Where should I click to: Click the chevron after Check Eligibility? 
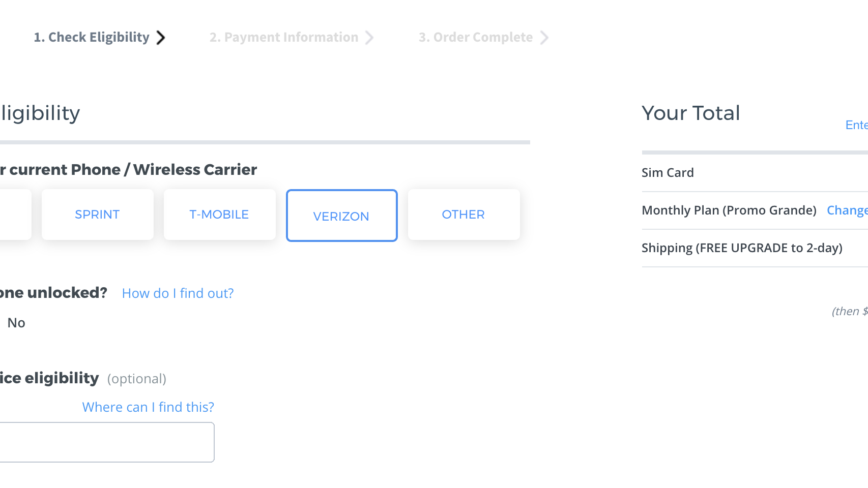pos(161,38)
